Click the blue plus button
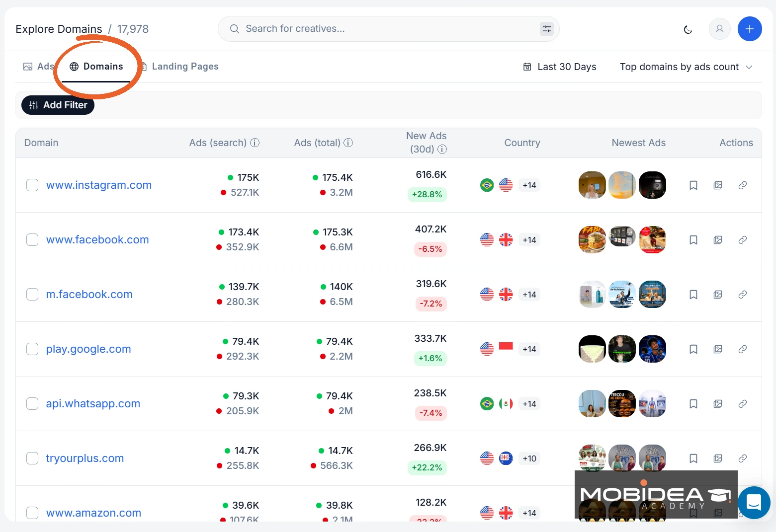Viewport: 776px width, 532px height. pos(750,29)
